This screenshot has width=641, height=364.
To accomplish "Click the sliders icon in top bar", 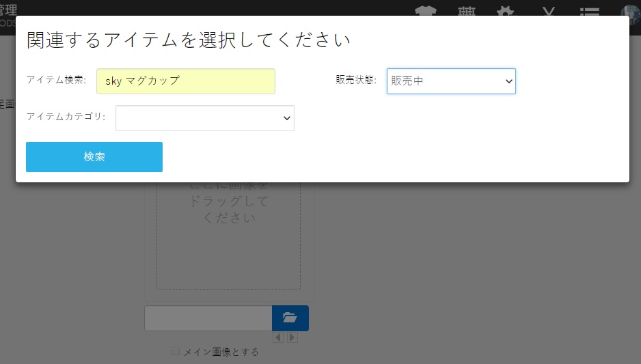I will (x=467, y=10).
